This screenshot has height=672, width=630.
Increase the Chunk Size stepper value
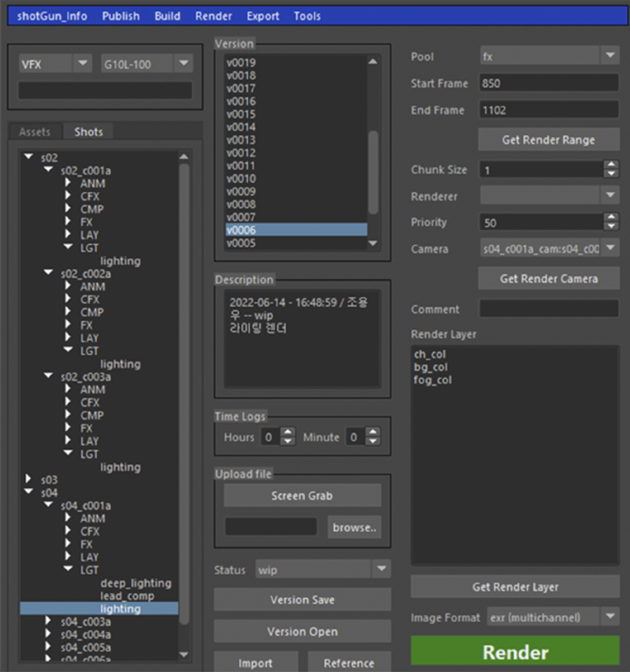pyautogui.click(x=611, y=165)
